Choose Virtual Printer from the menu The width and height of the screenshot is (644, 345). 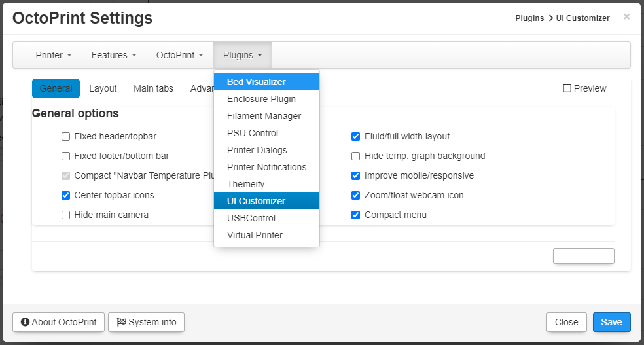(266, 235)
